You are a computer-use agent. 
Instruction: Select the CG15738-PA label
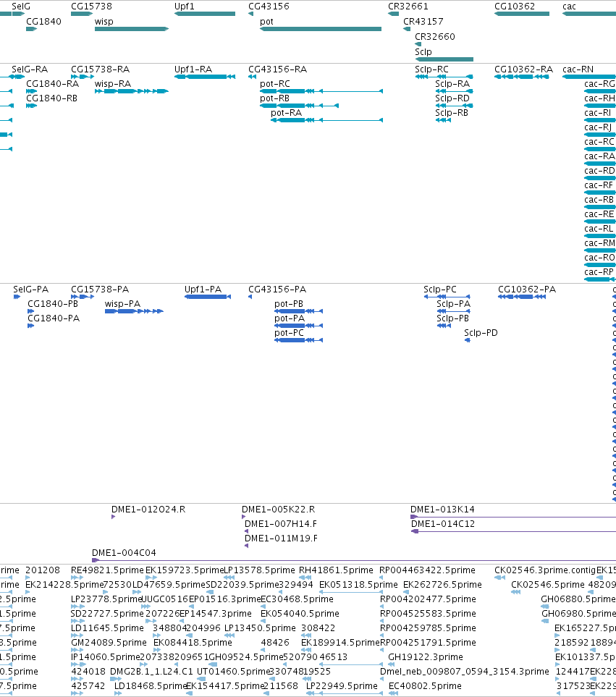coord(100,290)
